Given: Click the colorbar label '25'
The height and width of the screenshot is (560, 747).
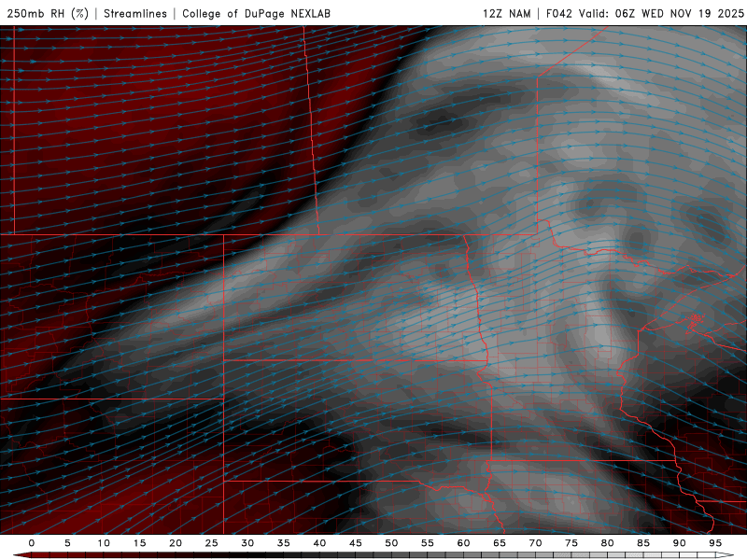Looking at the screenshot, I should pyautogui.click(x=212, y=543).
